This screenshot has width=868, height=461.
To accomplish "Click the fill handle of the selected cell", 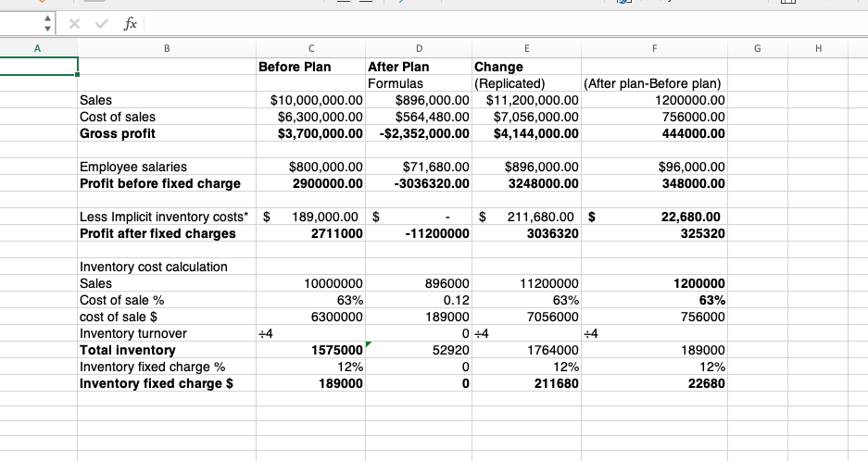I will pos(78,74).
